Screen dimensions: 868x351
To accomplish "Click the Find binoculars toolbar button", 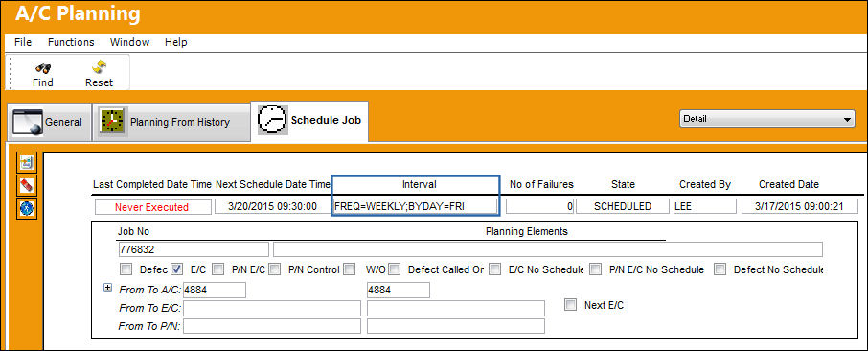I will [x=42, y=75].
